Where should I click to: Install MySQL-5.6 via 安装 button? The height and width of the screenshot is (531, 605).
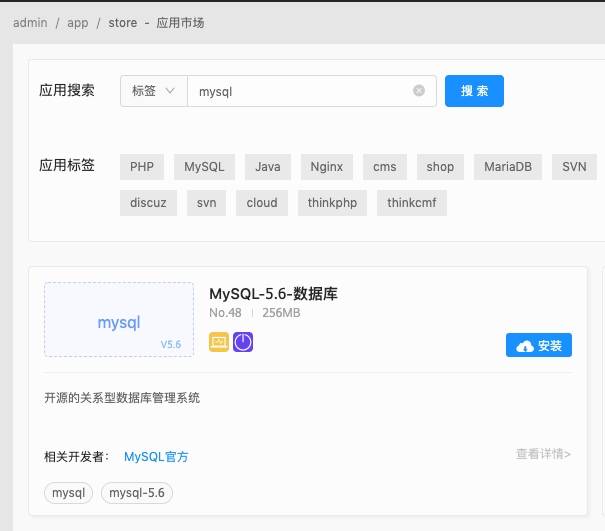(539, 345)
